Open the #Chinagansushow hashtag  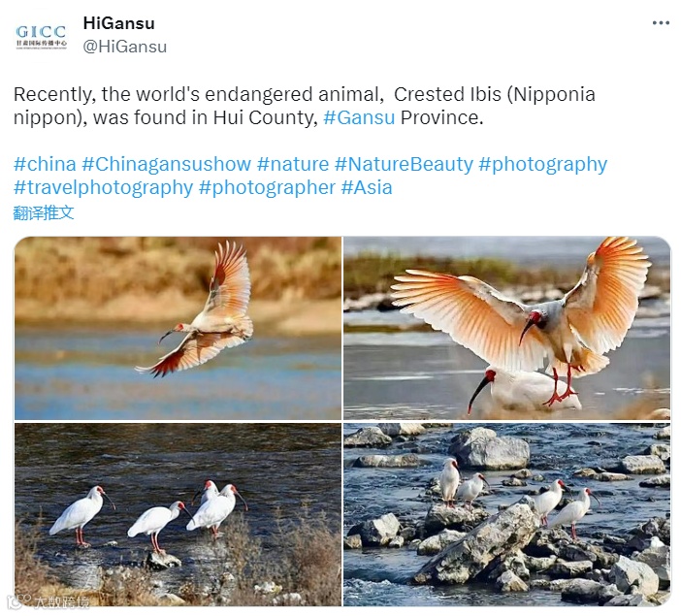pos(166,164)
